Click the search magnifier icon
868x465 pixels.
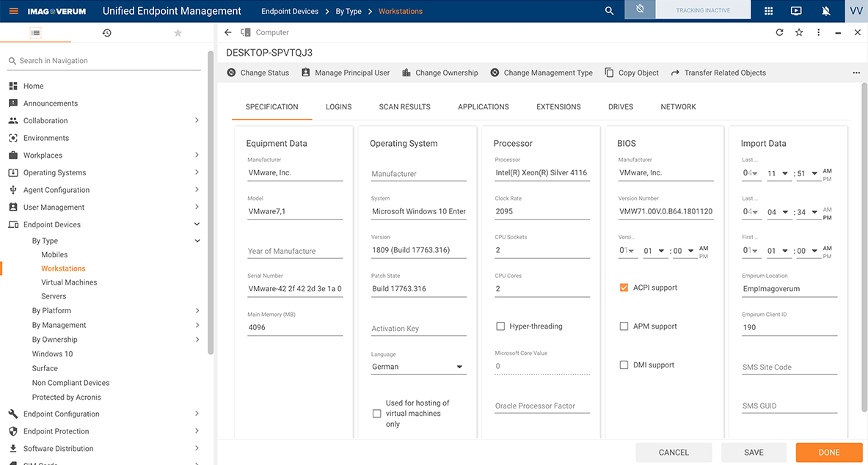[609, 11]
